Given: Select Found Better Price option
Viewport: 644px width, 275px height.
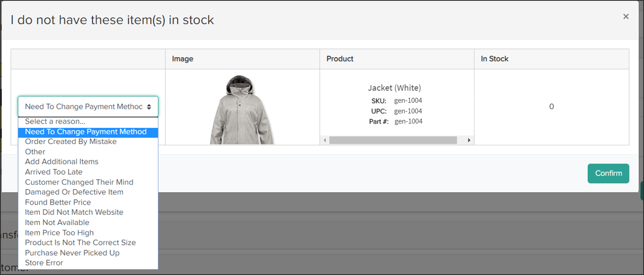Looking at the screenshot, I should 58,202.
